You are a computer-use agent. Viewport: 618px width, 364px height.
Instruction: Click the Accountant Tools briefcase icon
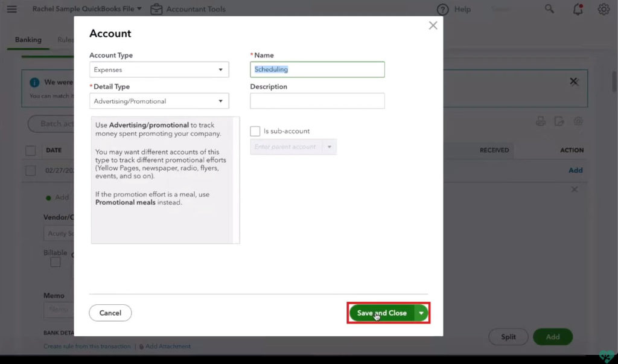[156, 9]
